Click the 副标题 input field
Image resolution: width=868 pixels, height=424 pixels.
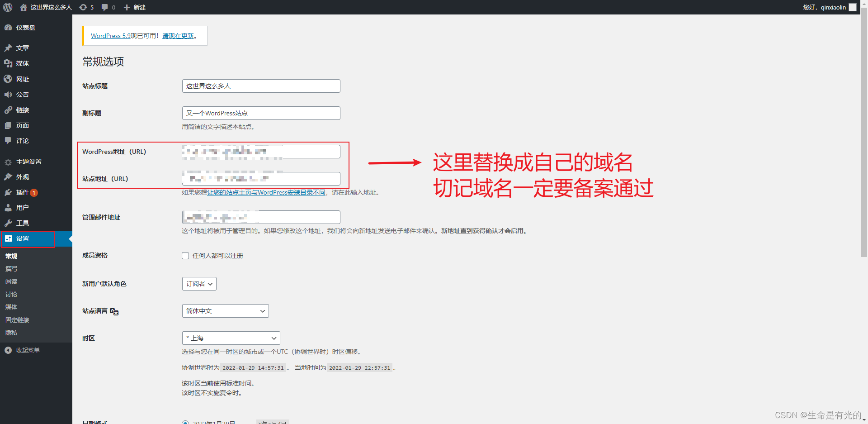(x=261, y=113)
